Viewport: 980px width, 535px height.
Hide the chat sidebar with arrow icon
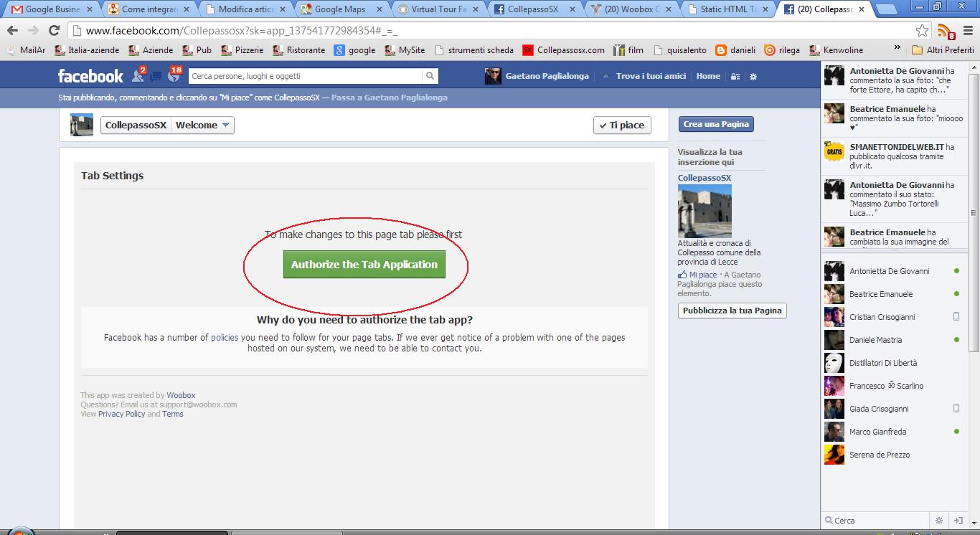tap(958, 521)
